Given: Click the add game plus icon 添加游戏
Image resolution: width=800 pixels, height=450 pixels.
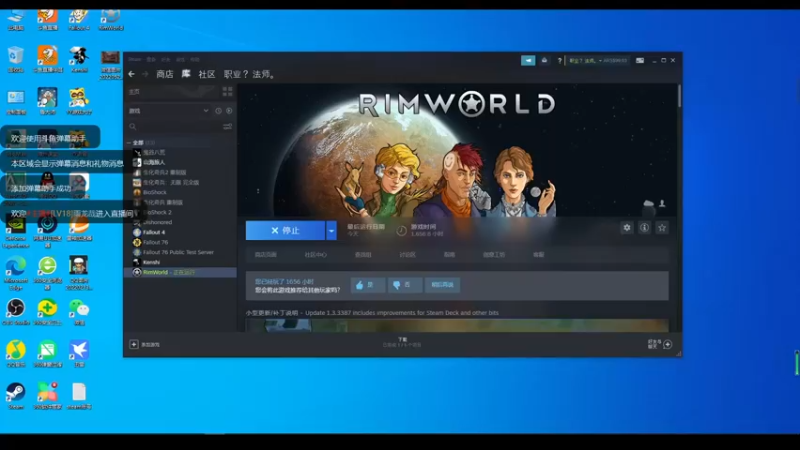Looking at the screenshot, I should point(134,344).
